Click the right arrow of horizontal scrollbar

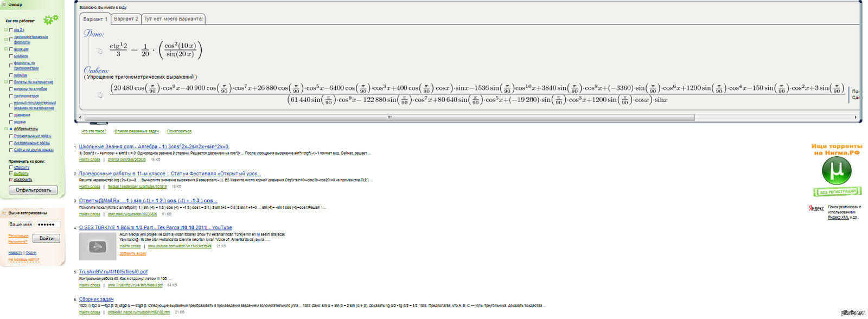pyautogui.click(x=856, y=117)
